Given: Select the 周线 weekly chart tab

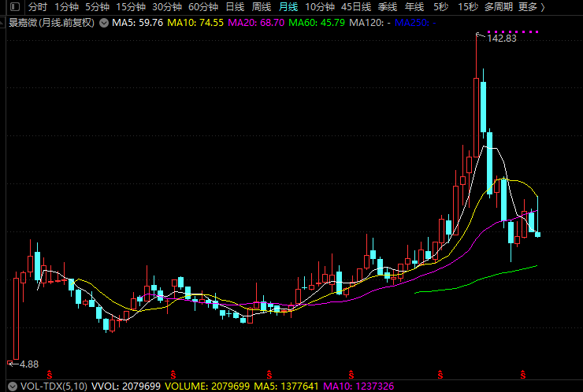Looking at the screenshot, I should pyautogui.click(x=262, y=7).
